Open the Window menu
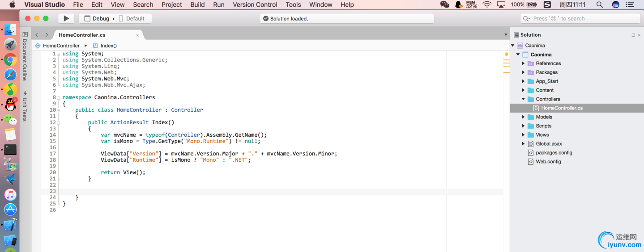644x252 pixels. tap(321, 4)
